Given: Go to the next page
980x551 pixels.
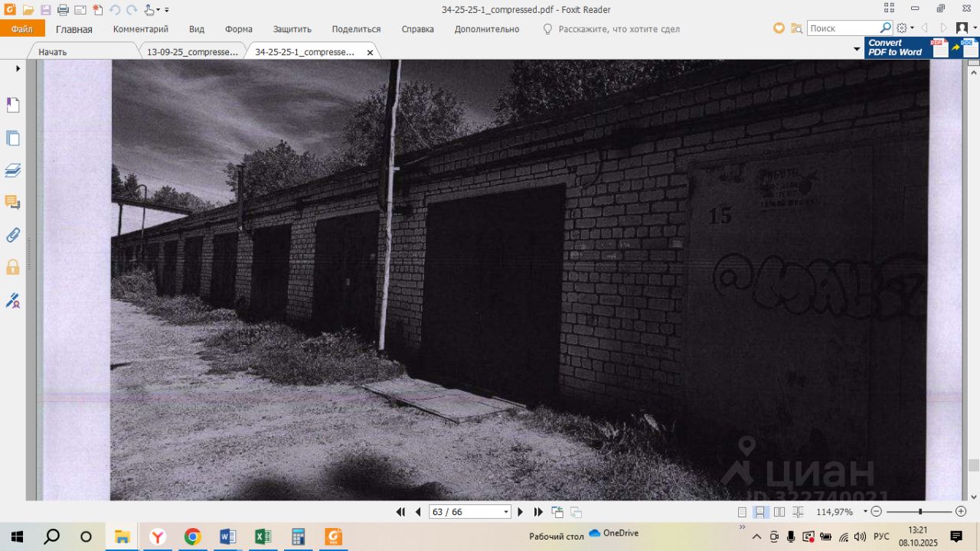Looking at the screenshot, I should point(521,512).
